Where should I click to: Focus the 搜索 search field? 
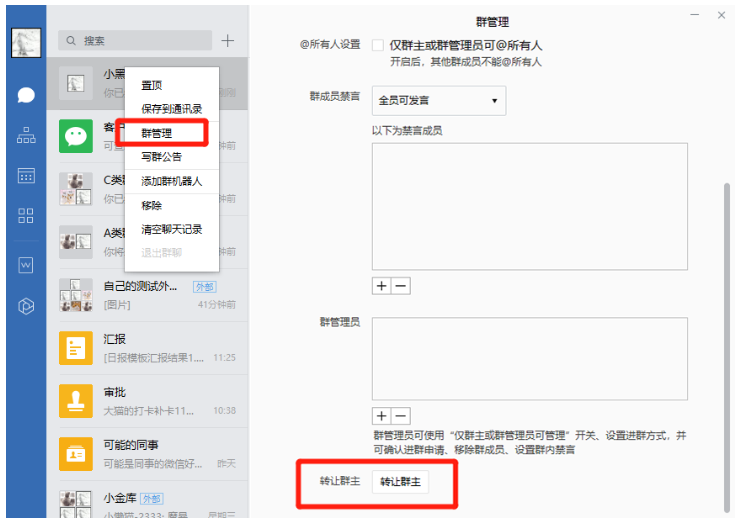pyautogui.click(x=135, y=40)
